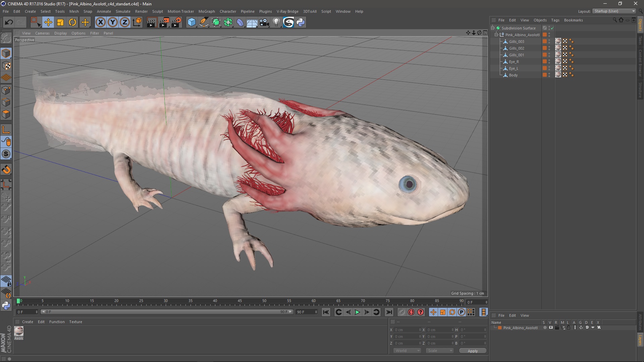Screen dimensions: 644x362
Task: Open the Scale mode dropdown
Action: pos(440,351)
